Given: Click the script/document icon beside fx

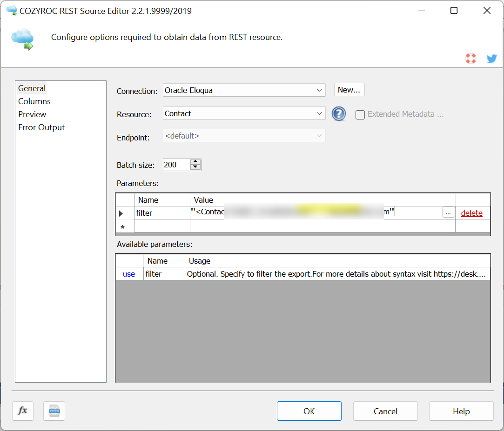Looking at the screenshot, I should 54,411.
